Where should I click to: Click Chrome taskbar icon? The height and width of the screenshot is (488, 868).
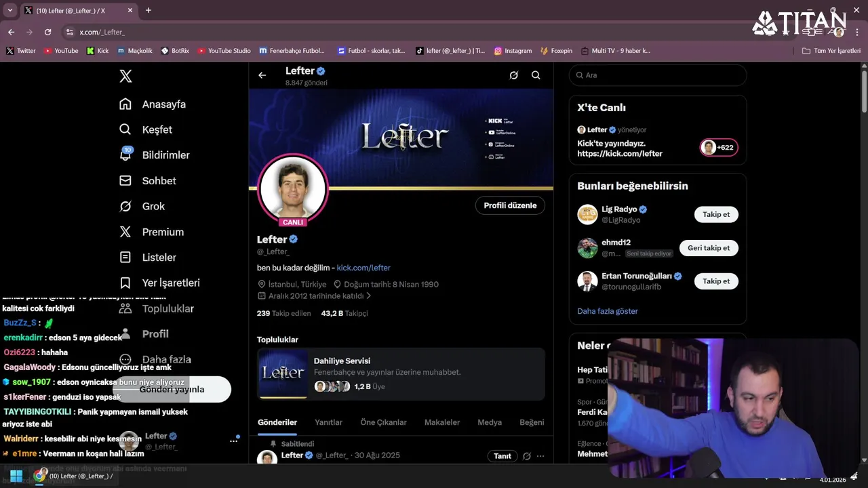[x=39, y=476]
